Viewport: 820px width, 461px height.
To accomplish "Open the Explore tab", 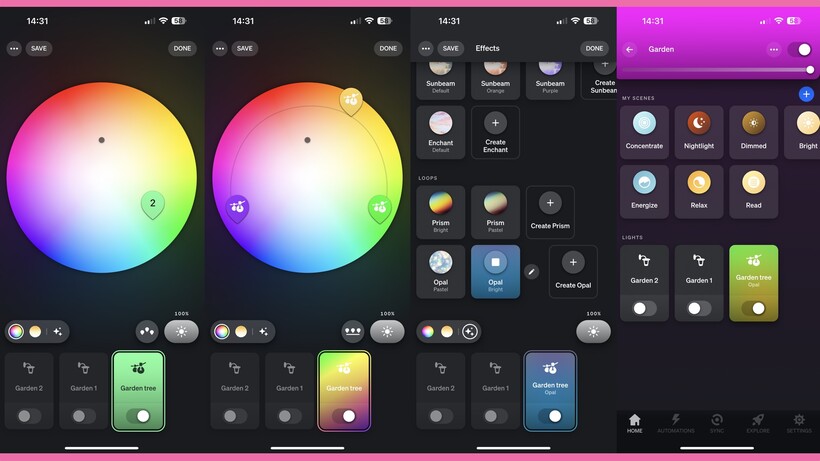I will click(758, 424).
